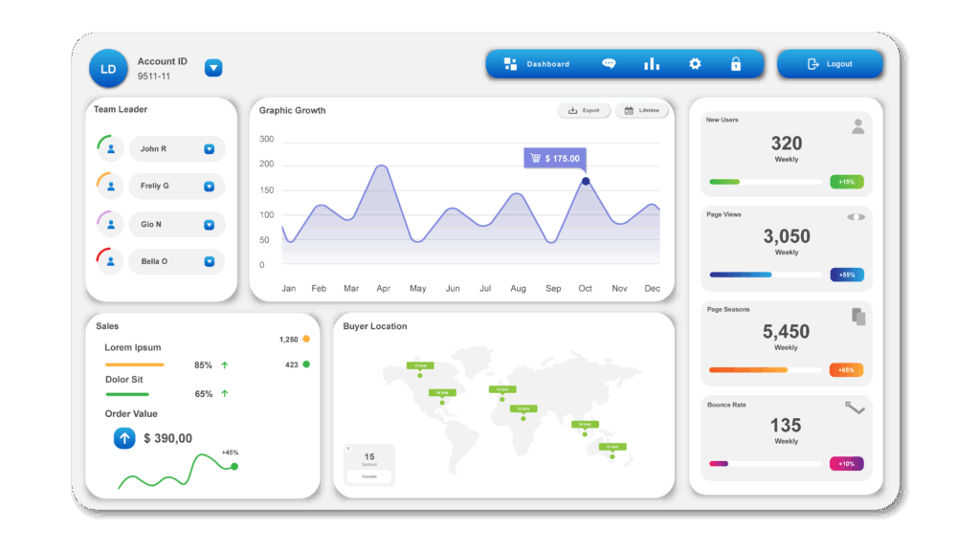980x551 pixels.
Task: Open settings via the gear icon
Action: click(x=695, y=64)
